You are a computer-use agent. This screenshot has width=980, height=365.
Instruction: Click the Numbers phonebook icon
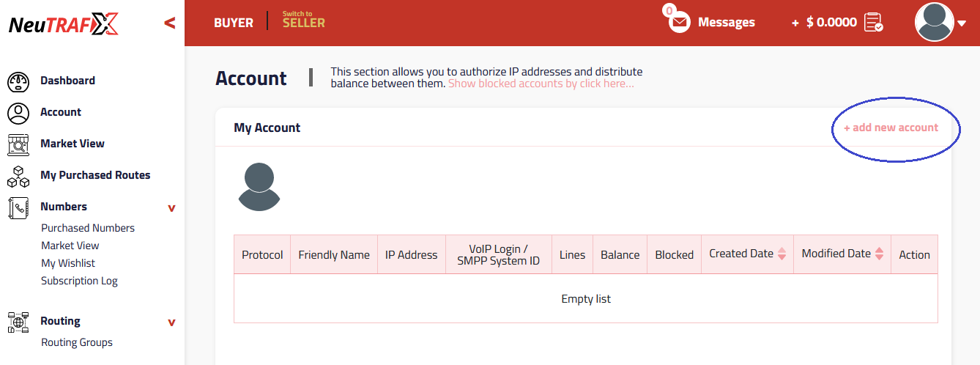click(18, 207)
